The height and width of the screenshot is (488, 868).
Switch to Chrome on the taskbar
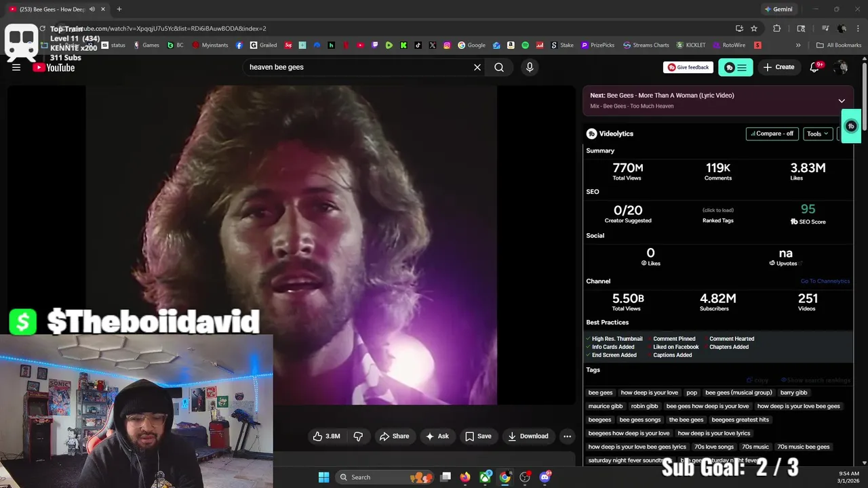coord(505,477)
